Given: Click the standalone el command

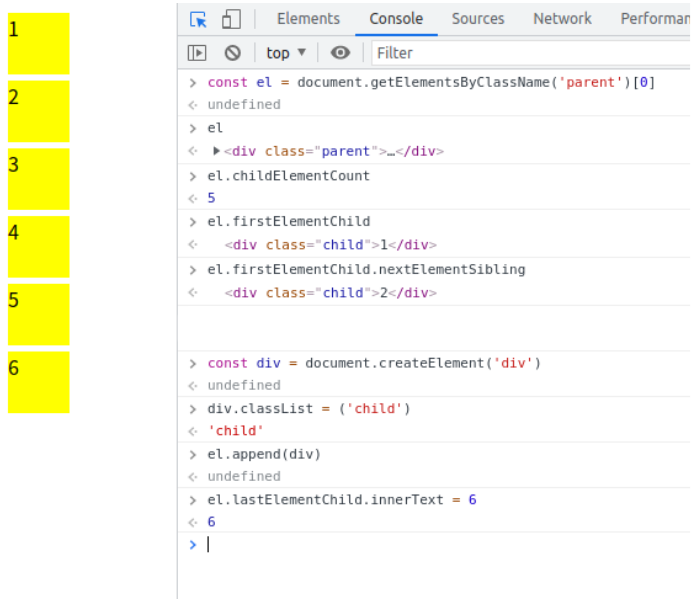Looking at the screenshot, I should tap(215, 128).
